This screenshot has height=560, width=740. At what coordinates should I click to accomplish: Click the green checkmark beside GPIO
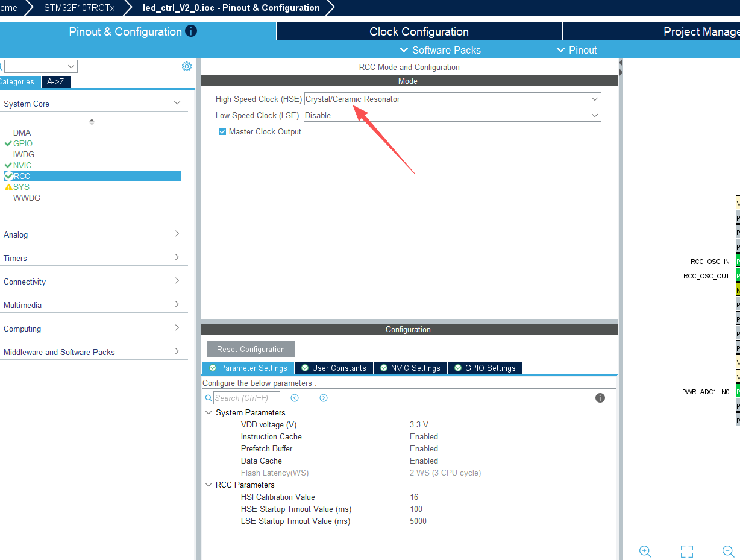click(8, 143)
